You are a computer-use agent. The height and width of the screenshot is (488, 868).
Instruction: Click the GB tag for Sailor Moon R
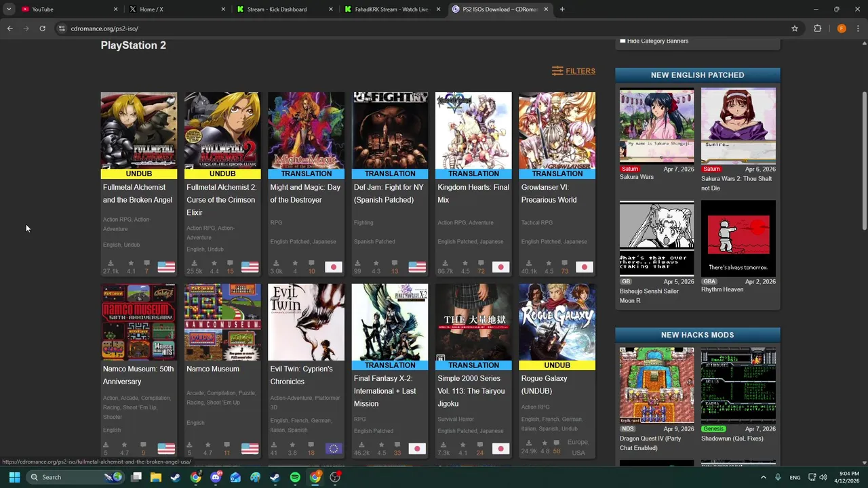(626, 281)
